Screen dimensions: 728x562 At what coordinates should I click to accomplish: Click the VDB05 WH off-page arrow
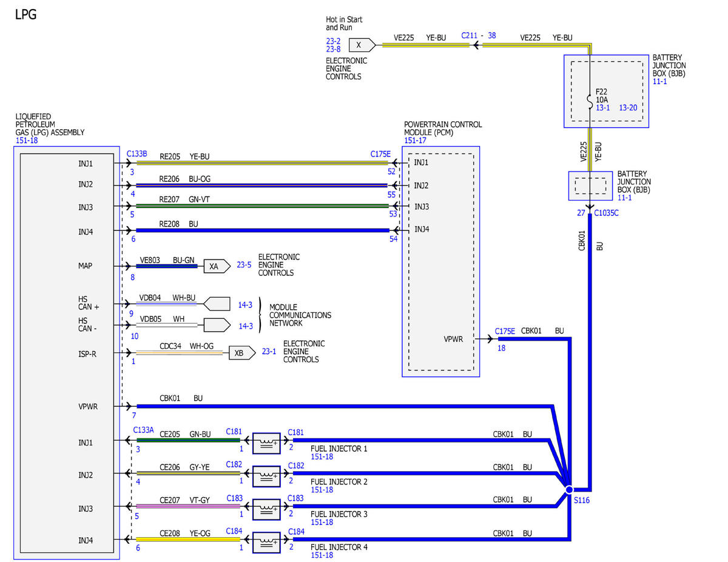click(217, 325)
